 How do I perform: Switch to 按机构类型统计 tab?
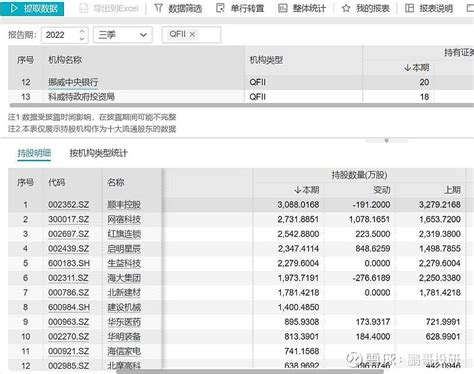coord(98,153)
